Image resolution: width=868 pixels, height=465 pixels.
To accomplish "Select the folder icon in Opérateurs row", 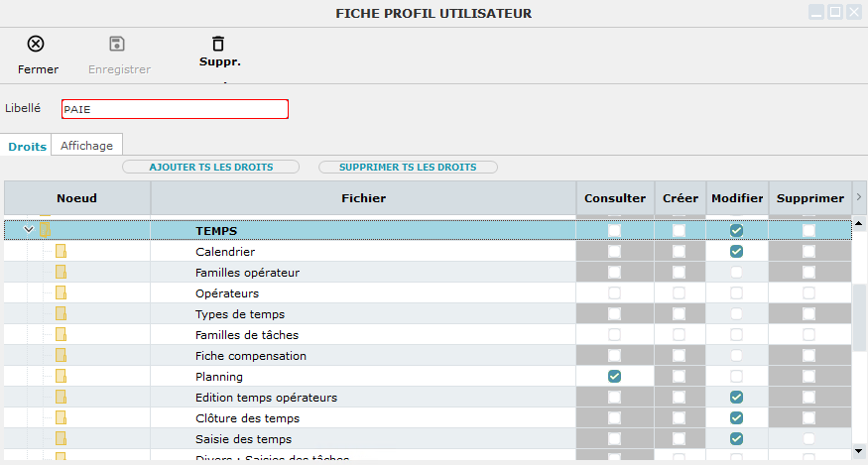I will point(61,293).
